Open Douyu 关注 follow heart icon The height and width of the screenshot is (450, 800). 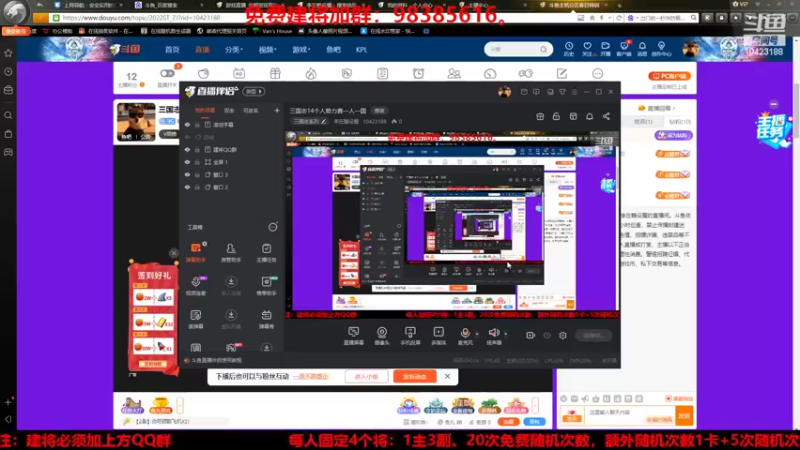[x=587, y=49]
